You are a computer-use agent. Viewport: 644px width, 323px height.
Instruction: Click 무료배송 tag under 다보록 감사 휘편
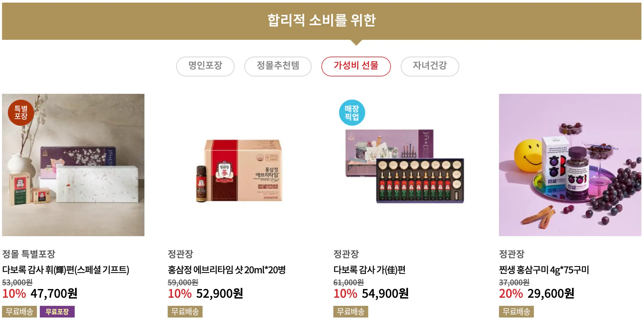coord(19,312)
